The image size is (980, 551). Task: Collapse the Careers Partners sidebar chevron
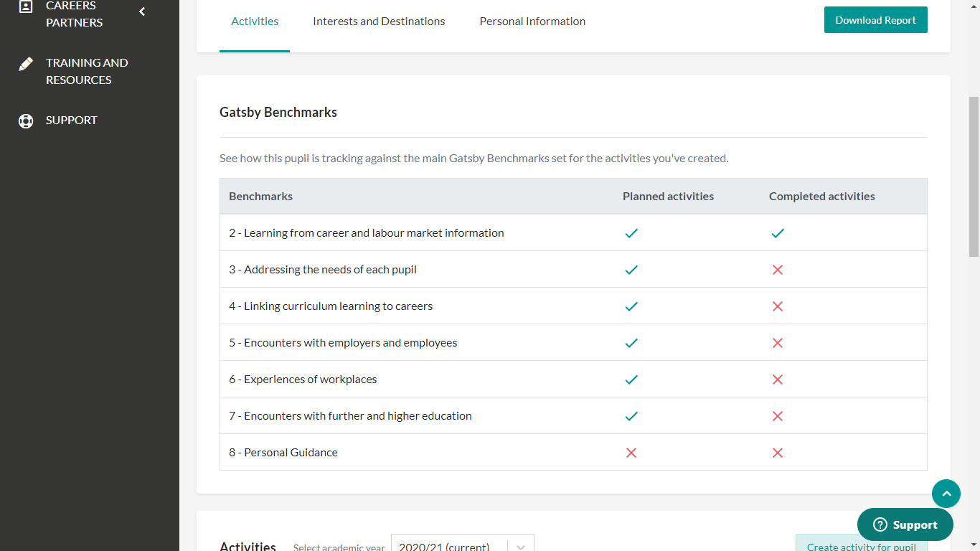[x=142, y=11]
